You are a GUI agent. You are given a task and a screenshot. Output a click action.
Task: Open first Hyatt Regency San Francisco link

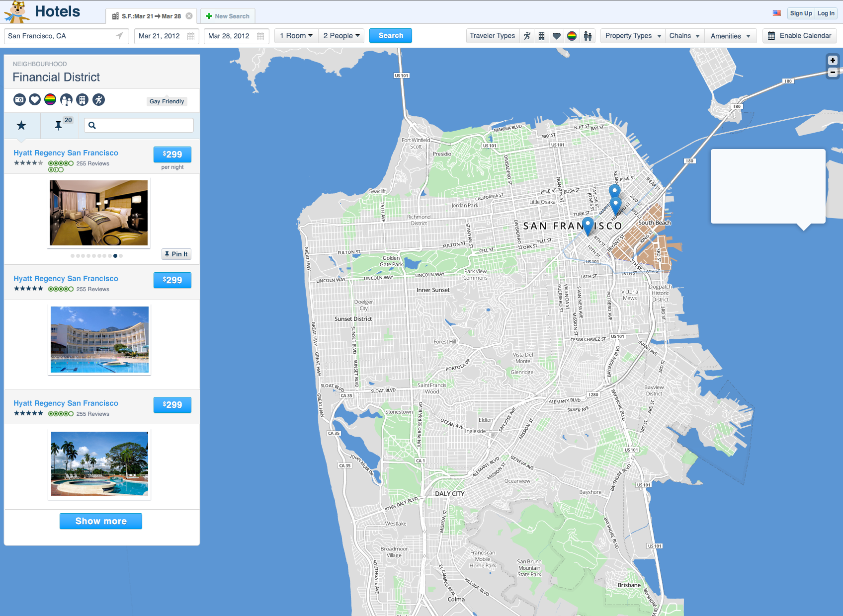(x=66, y=153)
